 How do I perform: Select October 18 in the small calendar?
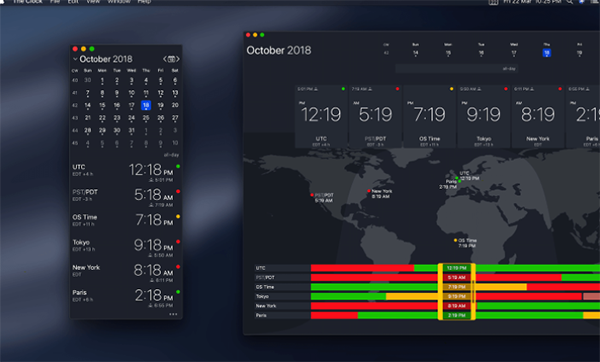tap(146, 105)
